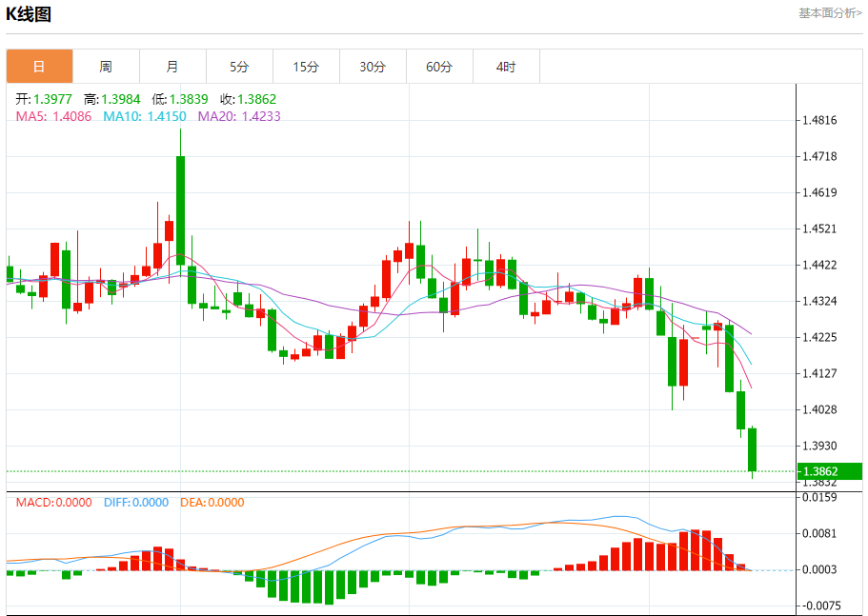This screenshot has width=868, height=616.
Task: Click the 1.4521 price axis label
Action: click(x=819, y=229)
